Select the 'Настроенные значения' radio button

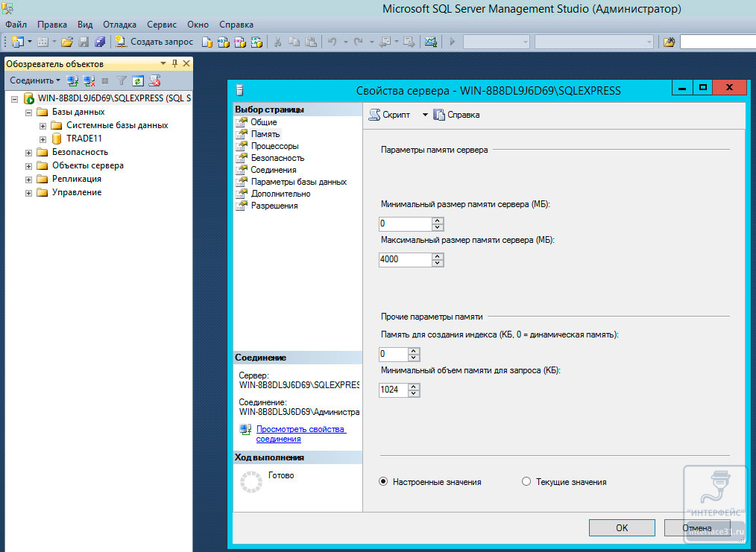point(383,482)
